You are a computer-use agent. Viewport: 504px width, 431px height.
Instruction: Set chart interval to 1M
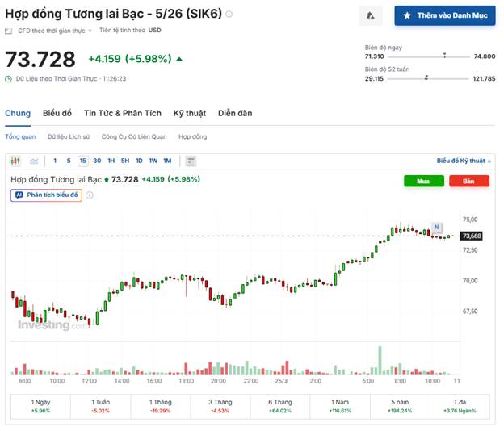point(167,161)
